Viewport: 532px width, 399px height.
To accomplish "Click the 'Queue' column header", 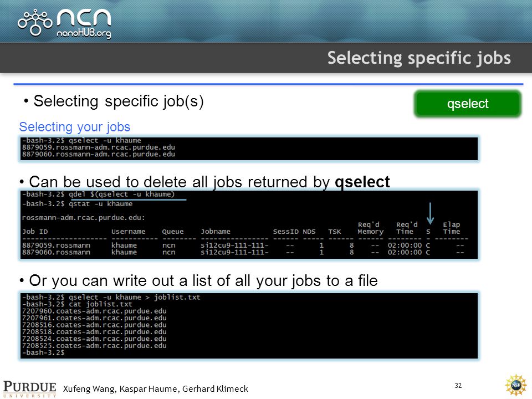I will [173, 232].
